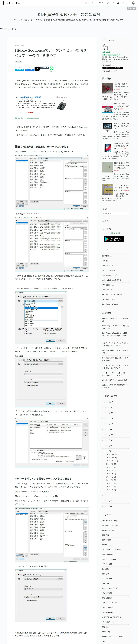Image resolution: width=138 pixels, height=644 pixels.
Task: Open the iPad article thumbnail
Action: pos(108,147)
